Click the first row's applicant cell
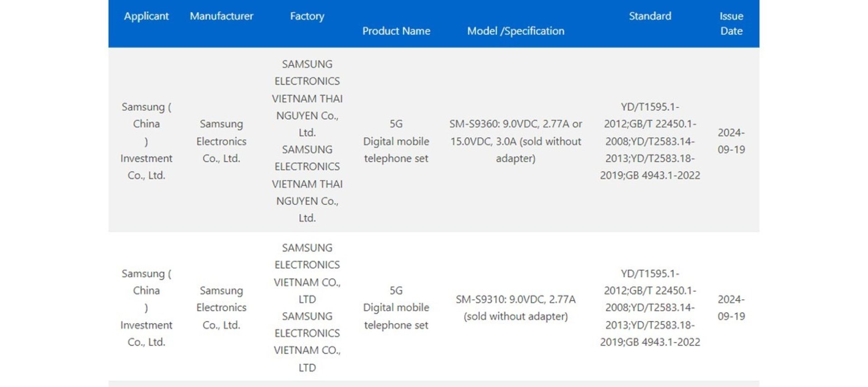 (x=146, y=141)
